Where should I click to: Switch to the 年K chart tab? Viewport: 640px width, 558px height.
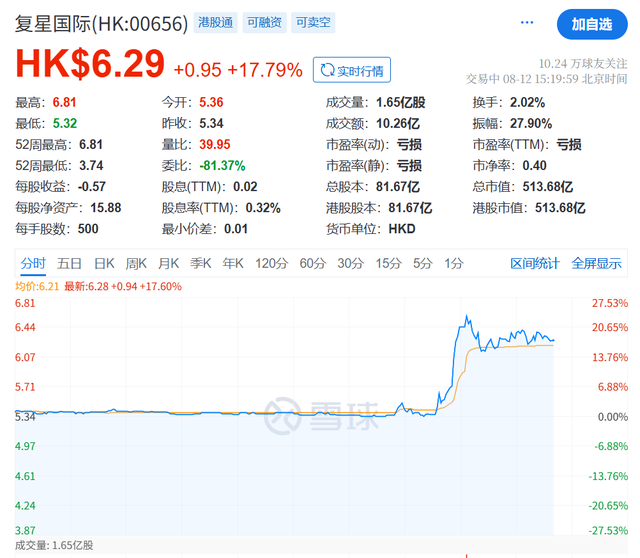233,263
